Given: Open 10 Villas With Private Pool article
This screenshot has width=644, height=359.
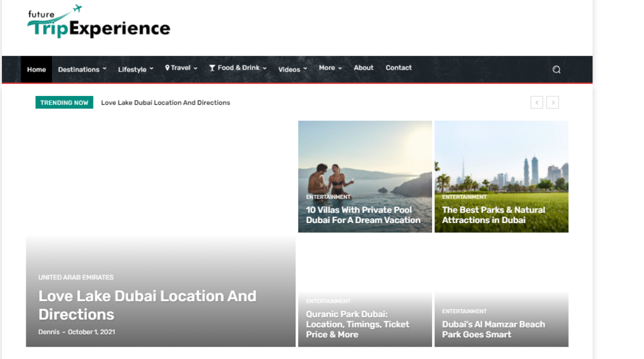Looking at the screenshot, I should click(x=363, y=215).
